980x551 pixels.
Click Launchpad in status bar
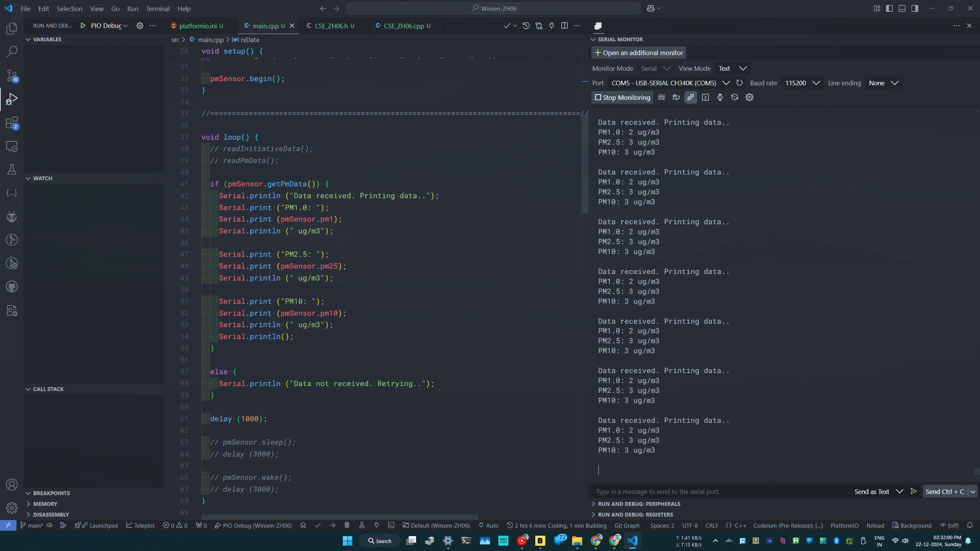click(x=96, y=525)
